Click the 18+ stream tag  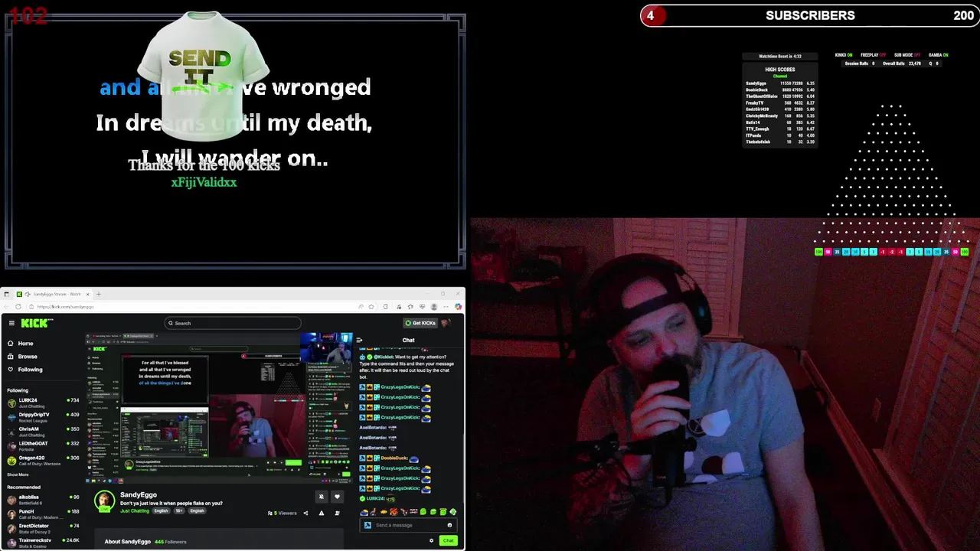[x=179, y=510]
